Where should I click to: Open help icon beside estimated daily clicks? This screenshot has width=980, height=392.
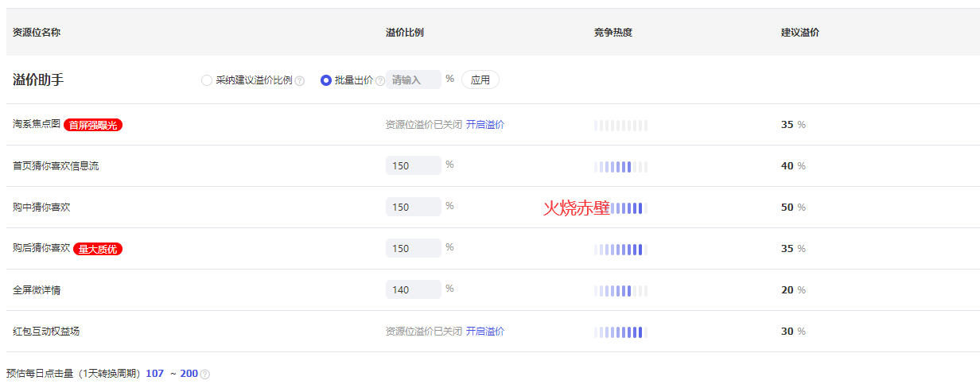pyautogui.click(x=205, y=375)
